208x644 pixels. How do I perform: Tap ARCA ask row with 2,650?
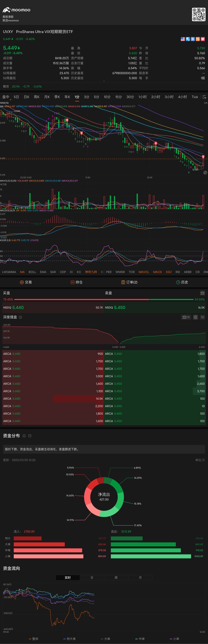tap(155, 383)
